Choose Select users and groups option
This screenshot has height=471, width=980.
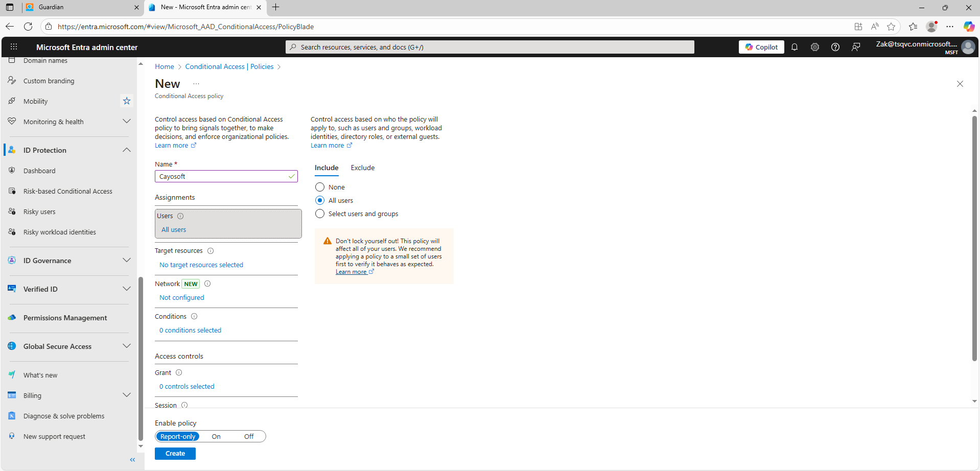coord(320,214)
